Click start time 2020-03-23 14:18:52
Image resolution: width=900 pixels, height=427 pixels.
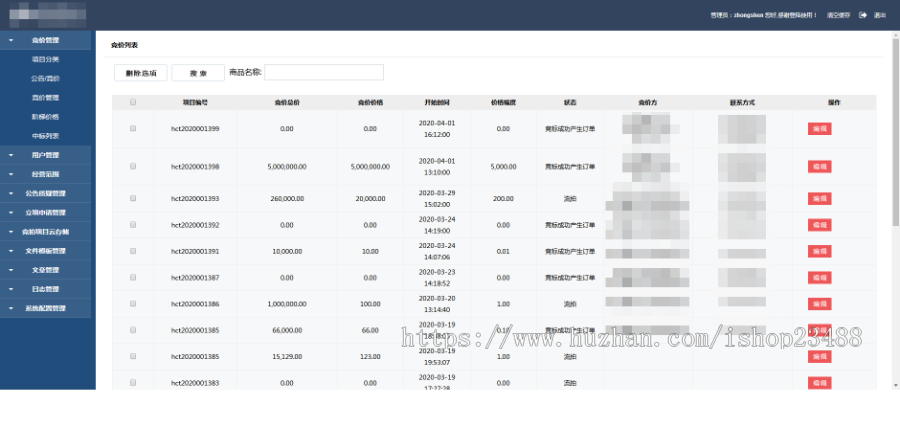pos(437,277)
